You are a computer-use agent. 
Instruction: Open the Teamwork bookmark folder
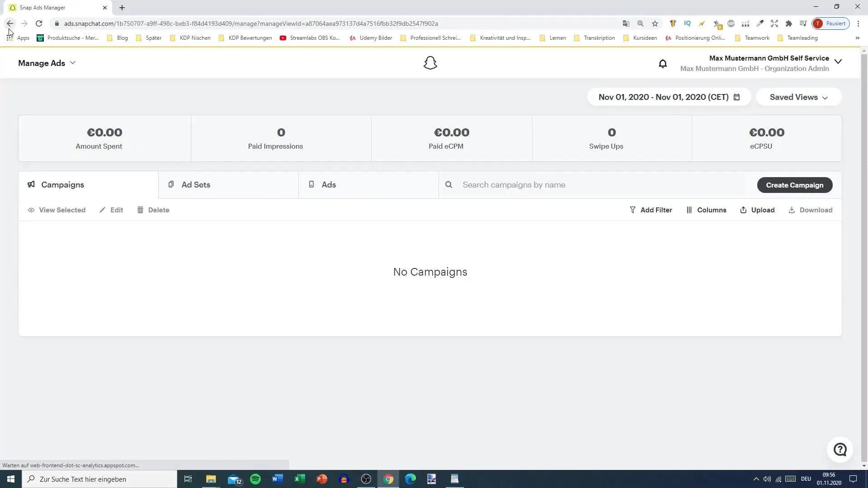(x=752, y=38)
